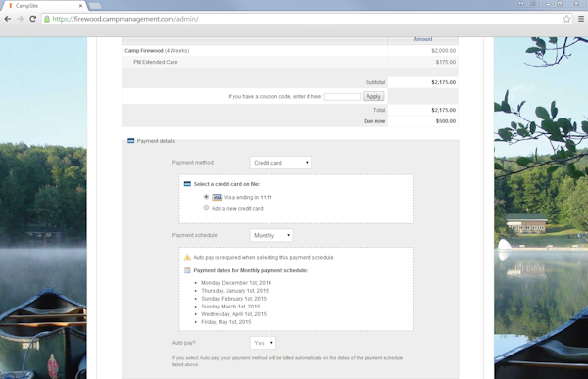The height and width of the screenshot is (379, 588).
Task: Open a new browser tab
Action: click(x=95, y=6)
